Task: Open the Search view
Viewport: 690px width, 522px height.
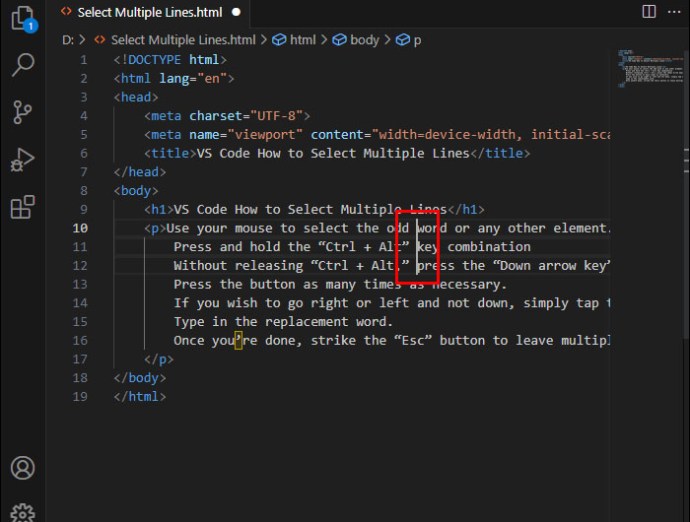Action: point(23,65)
